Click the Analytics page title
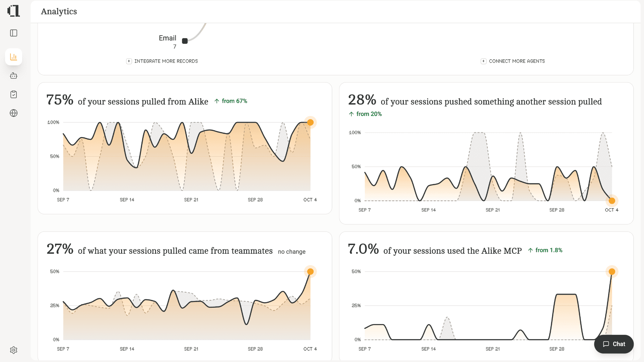The height and width of the screenshot is (362, 644). point(59,11)
